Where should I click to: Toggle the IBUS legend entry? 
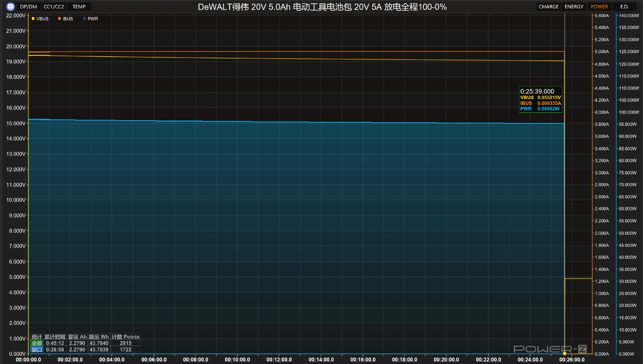point(65,19)
